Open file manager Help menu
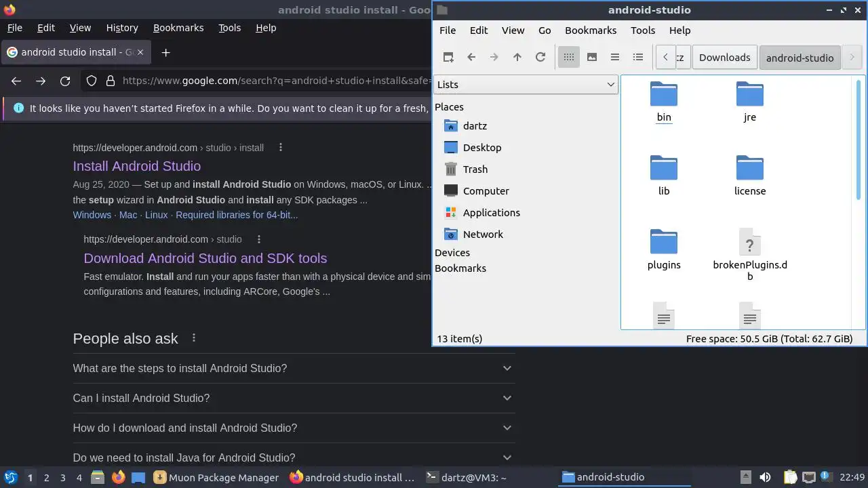Screen dimensions: 868x488 point(679,30)
